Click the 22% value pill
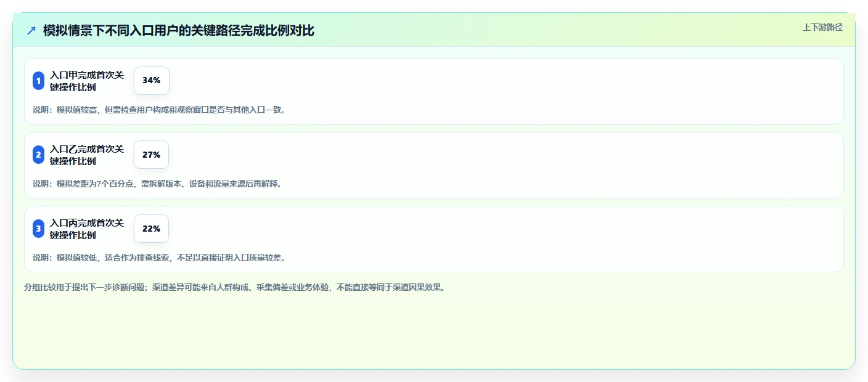This screenshot has height=382, width=868. [x=151, y=229]
